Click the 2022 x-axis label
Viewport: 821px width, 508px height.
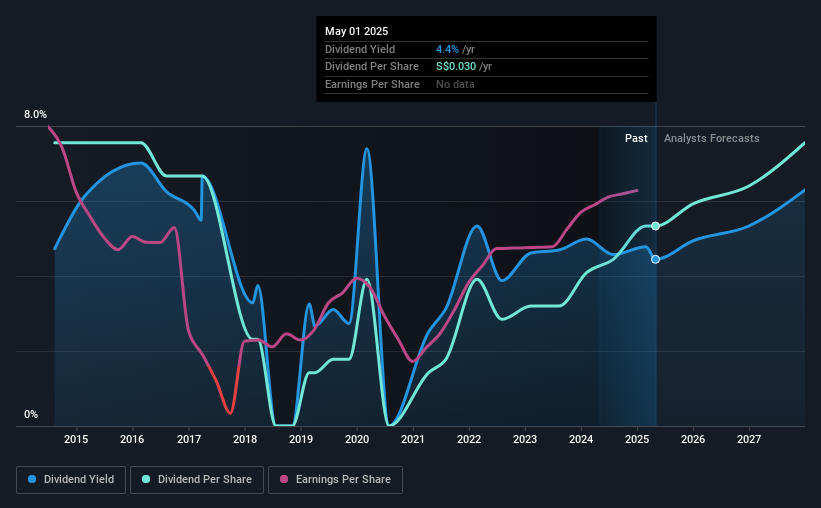coord(469,439)
